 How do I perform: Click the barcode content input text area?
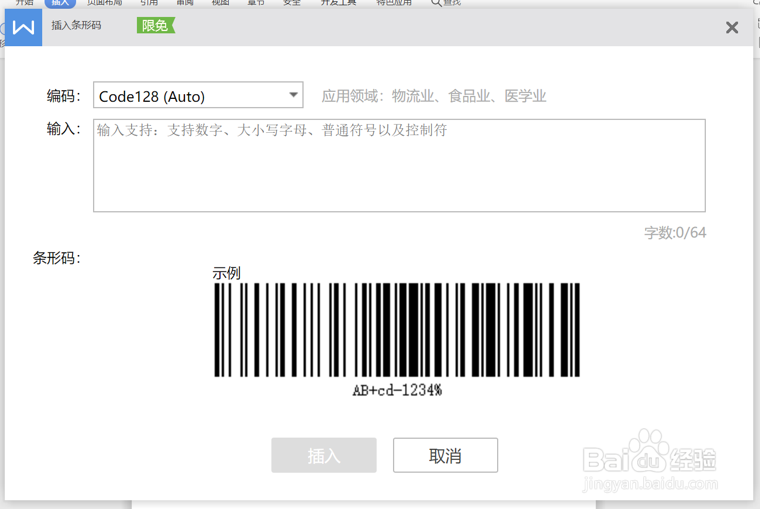point(399,165)
